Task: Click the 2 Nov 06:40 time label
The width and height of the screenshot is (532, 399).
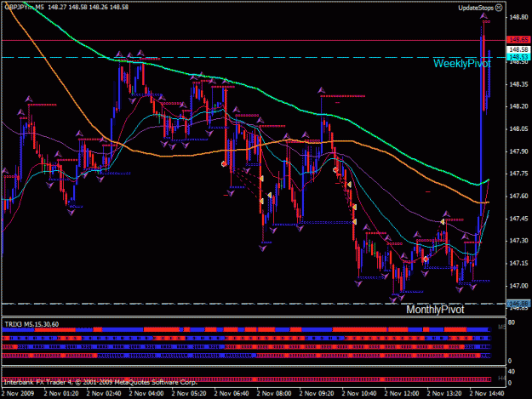Action: [x=232, y=394]
